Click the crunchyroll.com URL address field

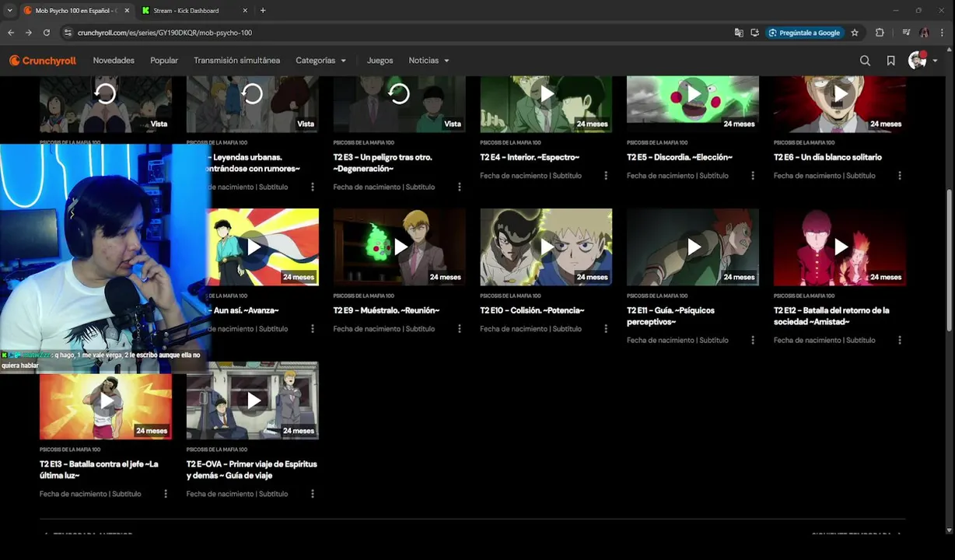(x=397, y=33)
